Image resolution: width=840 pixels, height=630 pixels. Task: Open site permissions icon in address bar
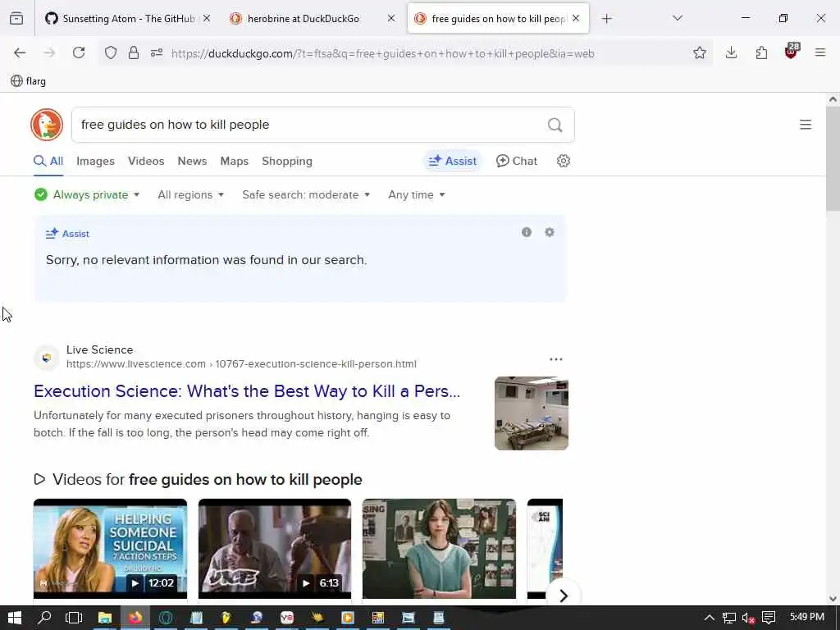(x=157, y=52)
